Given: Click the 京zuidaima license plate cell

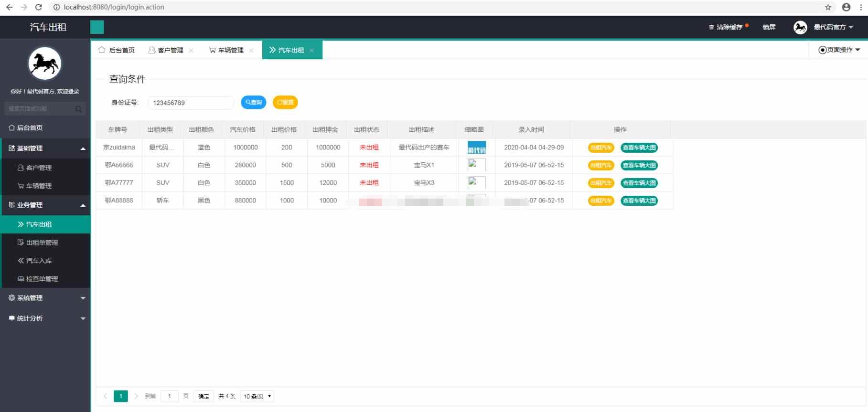Looking at the screenshot, I should [x=119, y=148].
